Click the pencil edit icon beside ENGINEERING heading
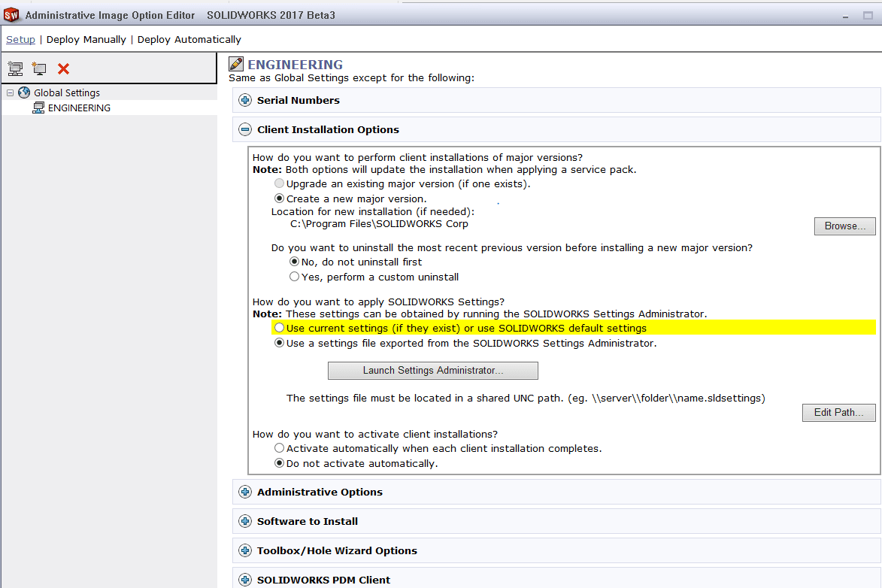882x588 pixels. coord(236,64)
